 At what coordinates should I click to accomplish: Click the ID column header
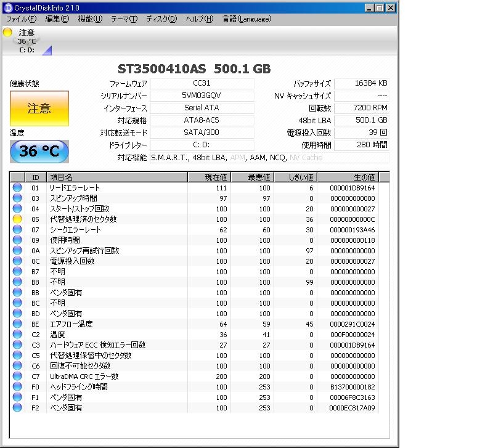click(x=36, y=177)
